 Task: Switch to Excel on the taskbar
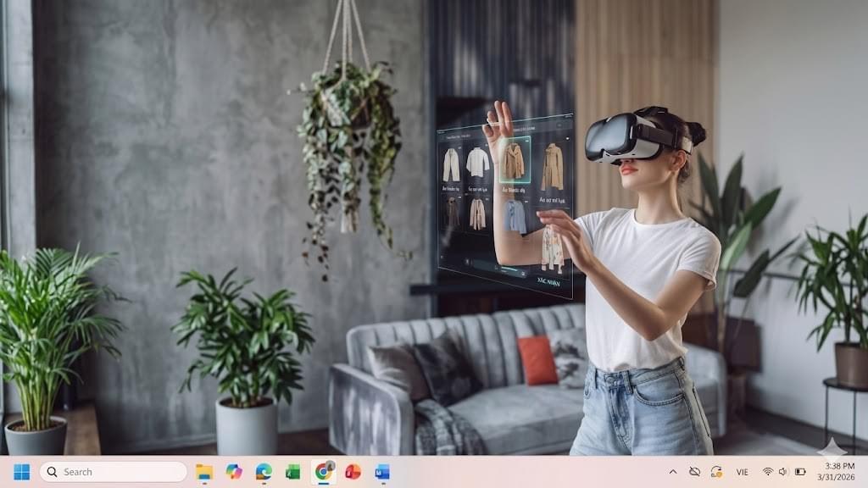tap(292, 472)
